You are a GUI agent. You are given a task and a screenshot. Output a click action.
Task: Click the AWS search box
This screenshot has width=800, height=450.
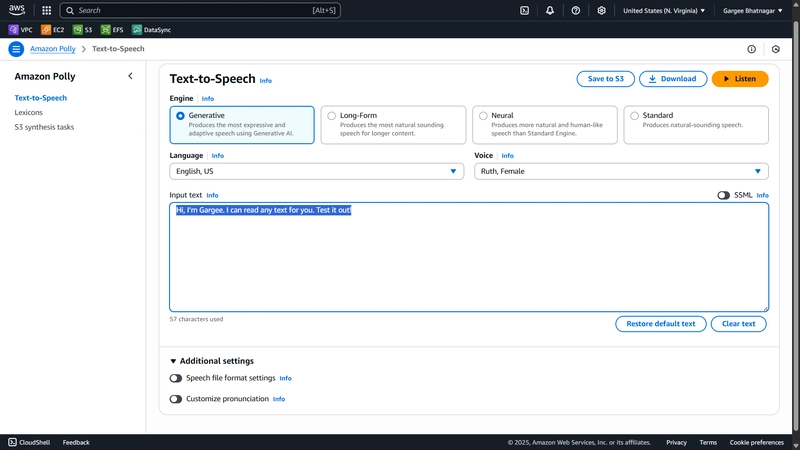[200, 10]
